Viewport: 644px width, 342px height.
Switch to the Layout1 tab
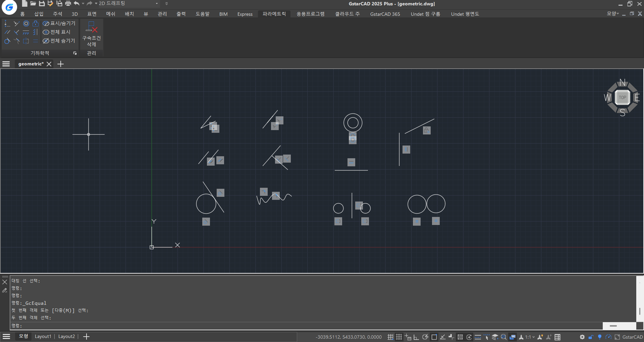[x=43, y=336]
